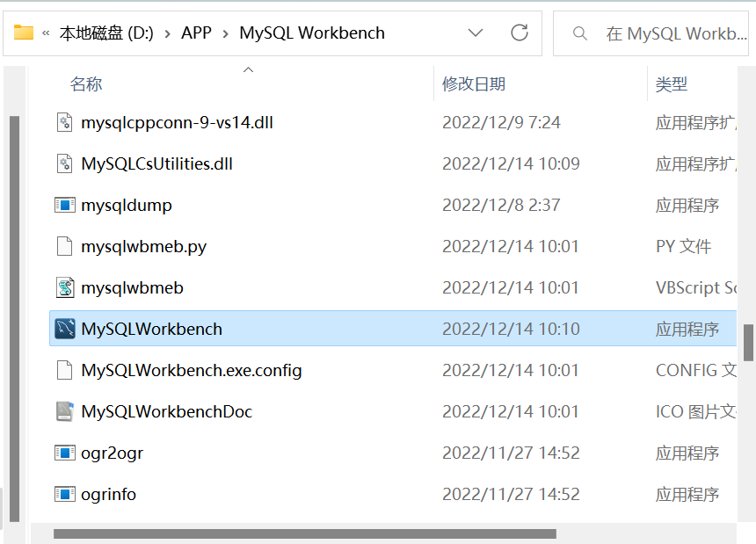
Task: Select file name mysqlwbmeb.py
Action: (x=143, y=247)
